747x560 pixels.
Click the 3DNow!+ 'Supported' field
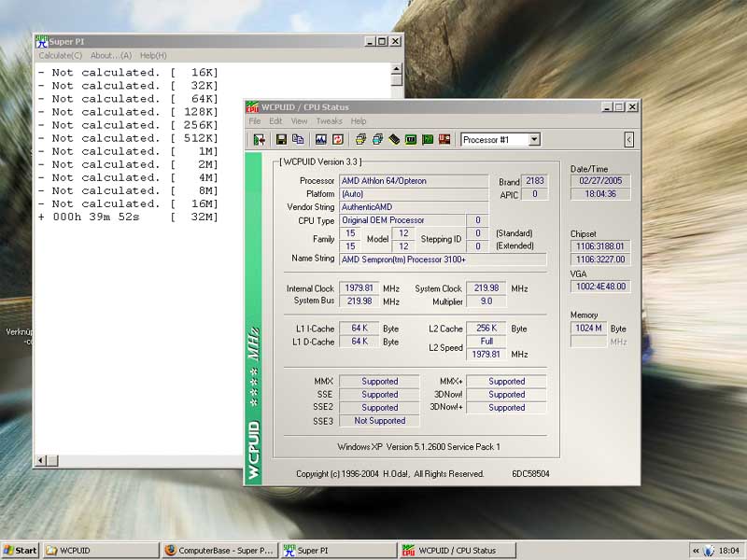pyautogui.click(x=506, y=408)
